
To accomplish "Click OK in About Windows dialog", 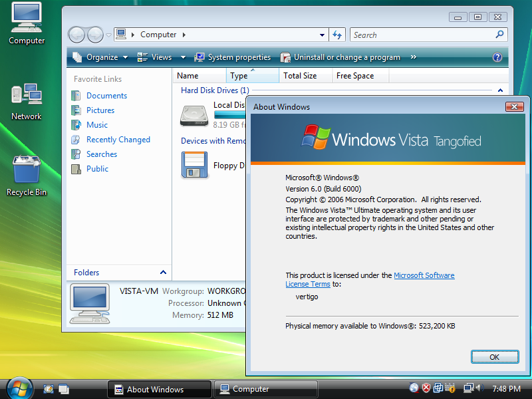I will [x=495, y=357].
